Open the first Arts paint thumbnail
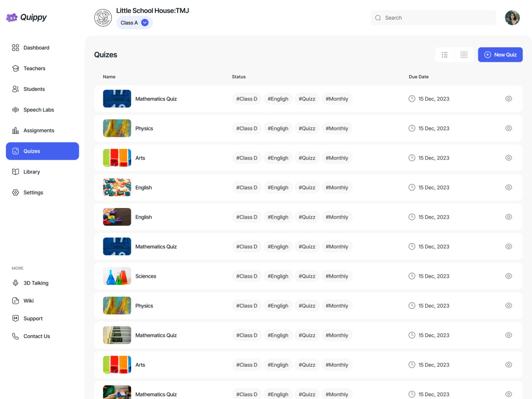 coord(117,158)
